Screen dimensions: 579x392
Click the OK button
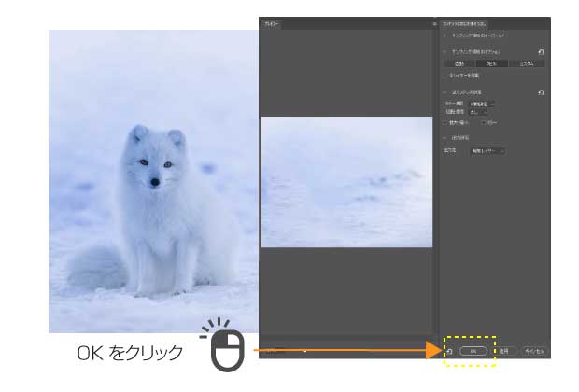click(x=474, y=352)
